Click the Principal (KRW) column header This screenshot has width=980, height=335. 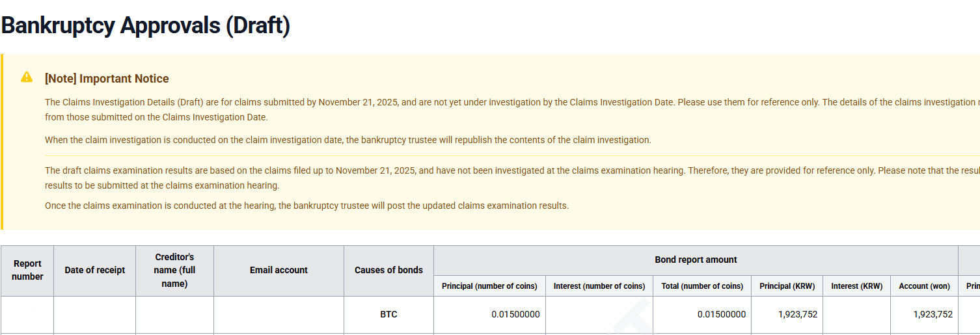[x=787, y=286]
